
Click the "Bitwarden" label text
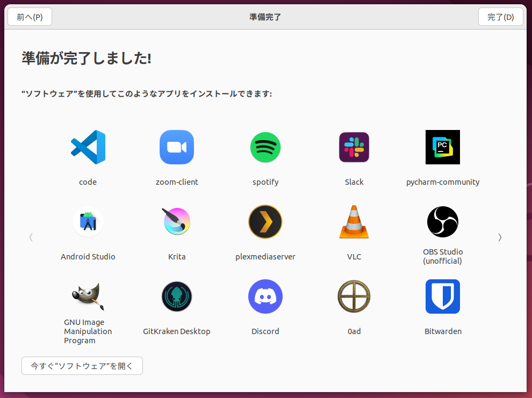pyautogui.click(x=443, y=331)
